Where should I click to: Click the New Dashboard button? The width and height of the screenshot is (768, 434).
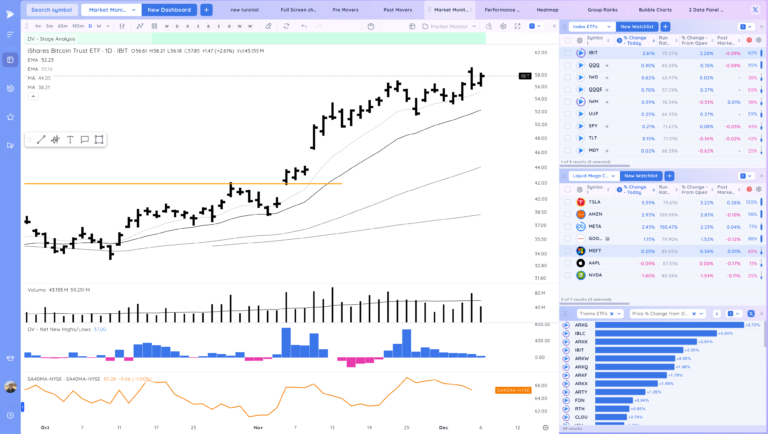click(x=168, y=9)
